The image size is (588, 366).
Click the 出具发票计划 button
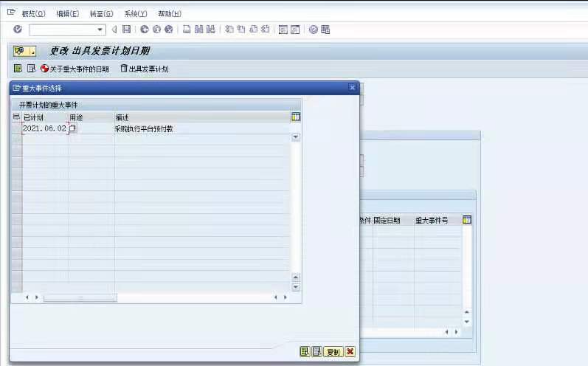coord(145,69)
